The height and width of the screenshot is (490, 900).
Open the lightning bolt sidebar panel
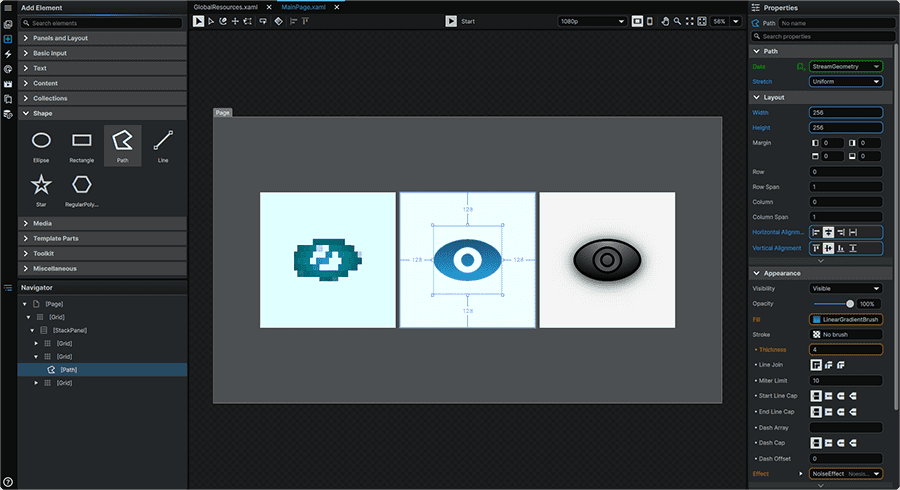[8, 54]
